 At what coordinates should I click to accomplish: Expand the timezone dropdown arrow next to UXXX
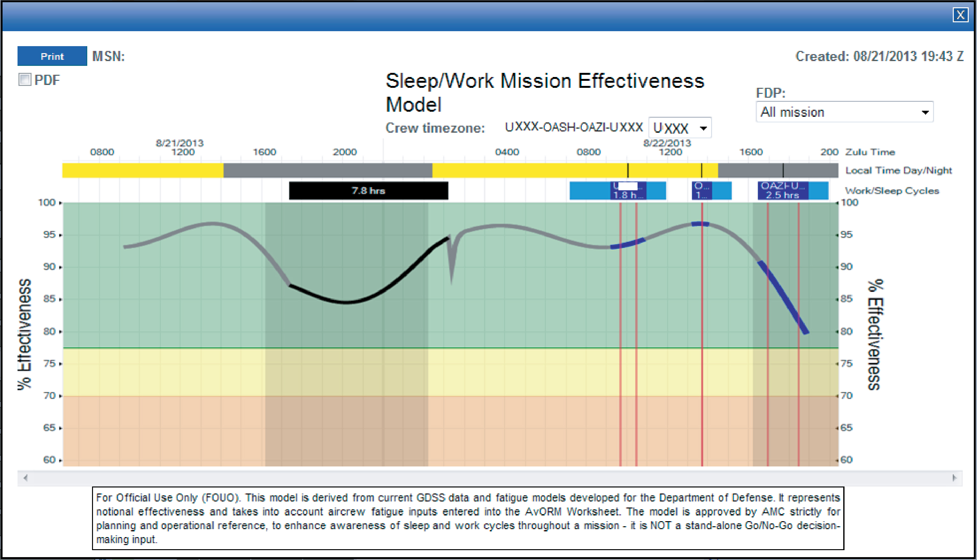click(x=704, y=129)
